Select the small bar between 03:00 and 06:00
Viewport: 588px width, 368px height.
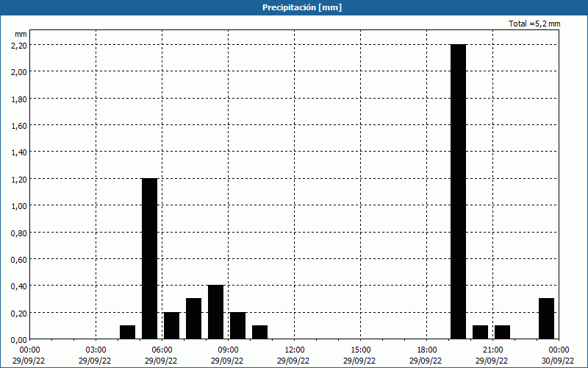pos(127,332)
